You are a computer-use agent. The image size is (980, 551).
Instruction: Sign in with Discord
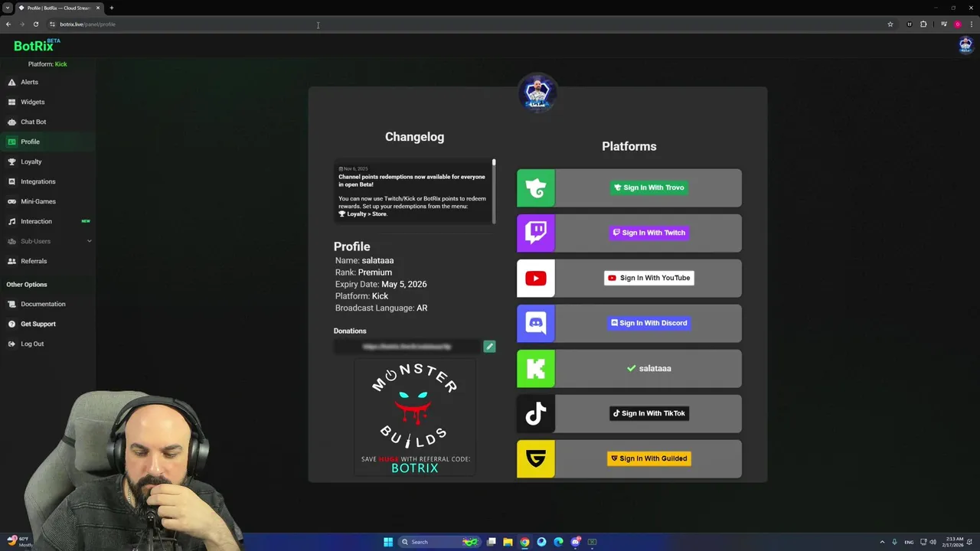(x=648, y=323)
